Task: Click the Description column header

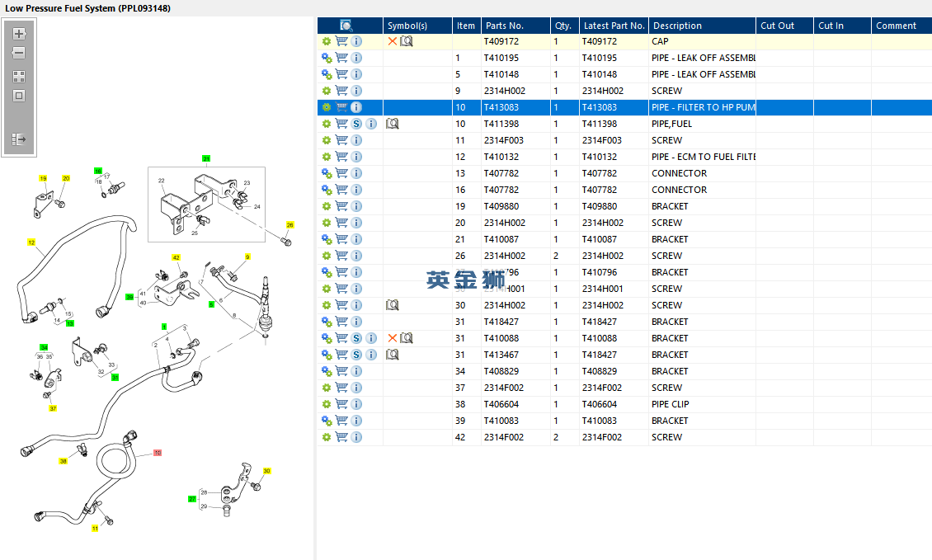Action: [677, 26]
